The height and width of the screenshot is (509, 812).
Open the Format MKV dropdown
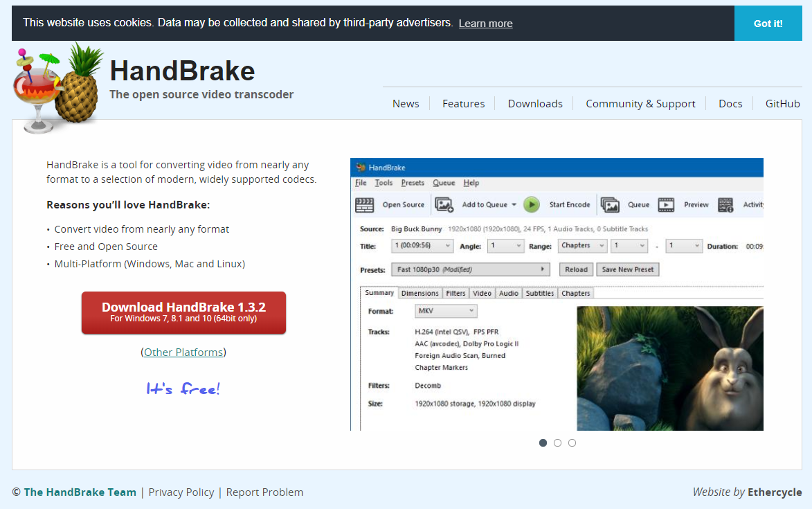pyautogui.click(x=446, y=311)
